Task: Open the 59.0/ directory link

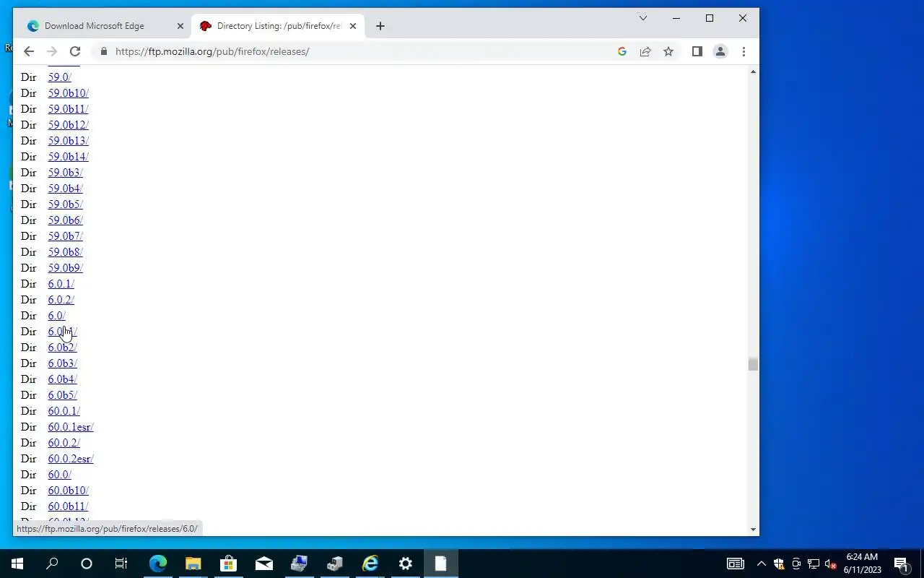Action: click(60, 77)
